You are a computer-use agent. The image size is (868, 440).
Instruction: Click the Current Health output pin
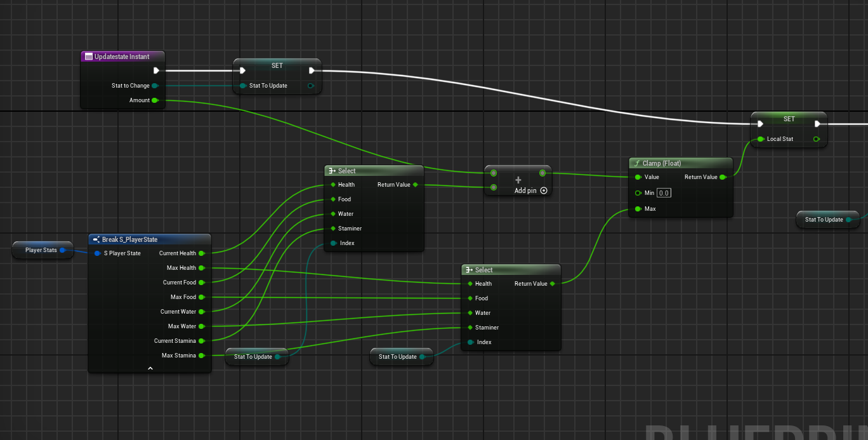[202, 253]
